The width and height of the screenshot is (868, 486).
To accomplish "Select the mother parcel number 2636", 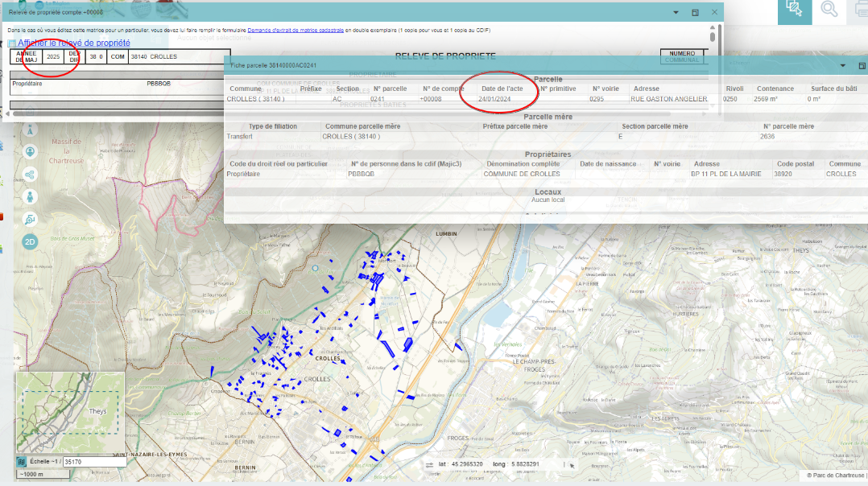I will pos(767,137).
